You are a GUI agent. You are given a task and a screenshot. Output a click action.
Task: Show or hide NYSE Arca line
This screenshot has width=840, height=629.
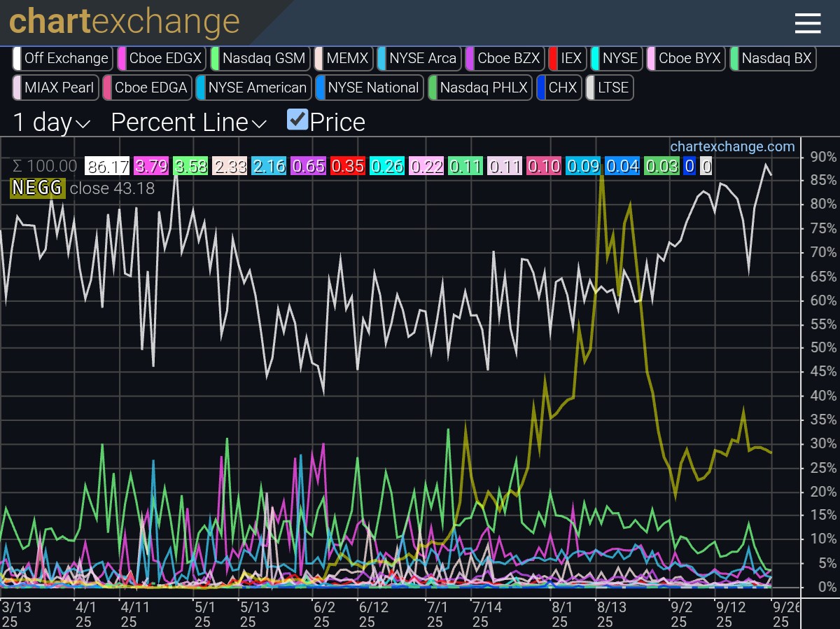tap(419, 58)
